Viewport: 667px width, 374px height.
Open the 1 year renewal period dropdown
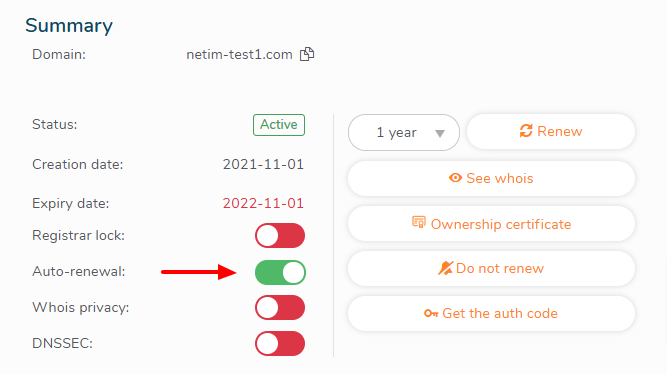404,132
